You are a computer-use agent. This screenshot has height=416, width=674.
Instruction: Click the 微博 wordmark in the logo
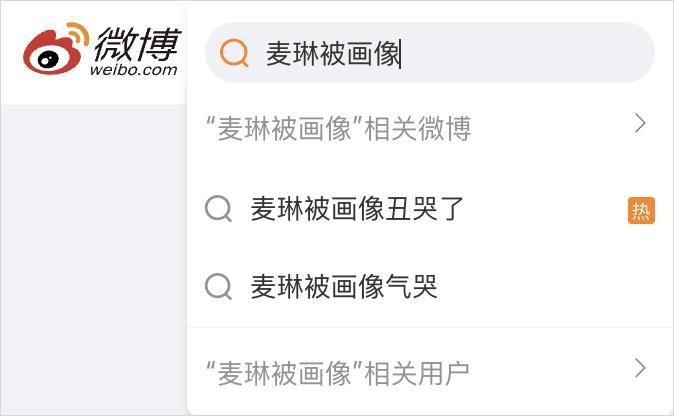(137, 42)
